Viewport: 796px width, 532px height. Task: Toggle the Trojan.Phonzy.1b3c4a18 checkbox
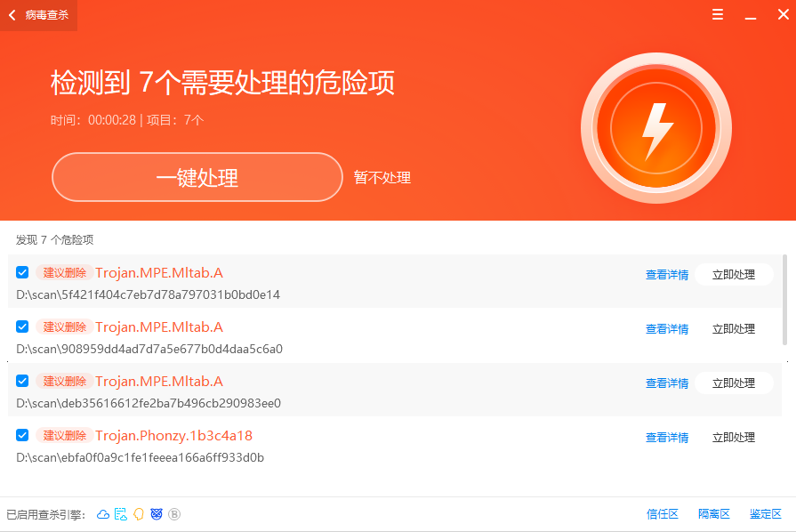(22, 435)
